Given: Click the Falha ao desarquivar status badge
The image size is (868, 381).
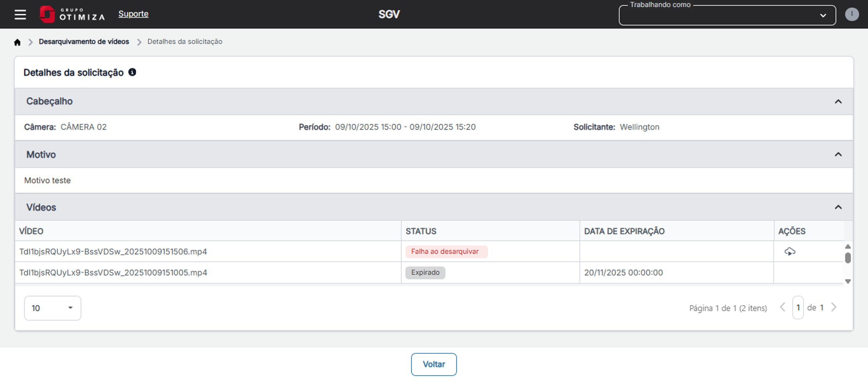Looking at the screenshot, I should coord(446,252).
